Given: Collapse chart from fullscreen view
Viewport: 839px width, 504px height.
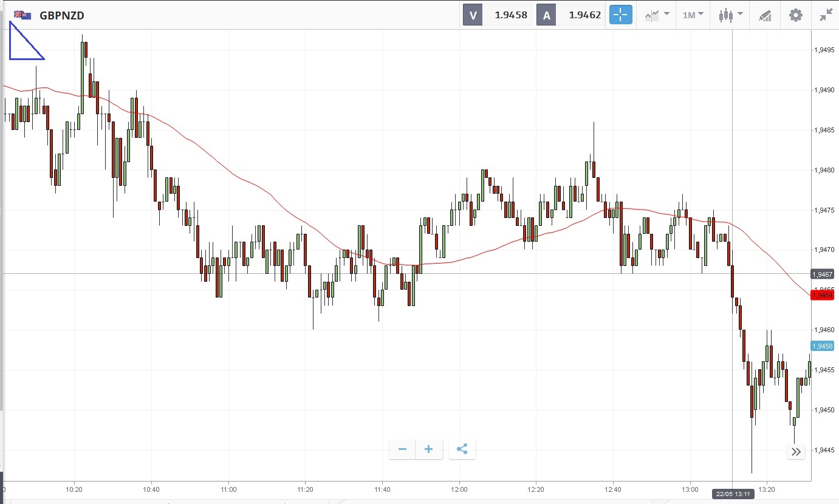Looking at the screenshot, I should 825,15.
